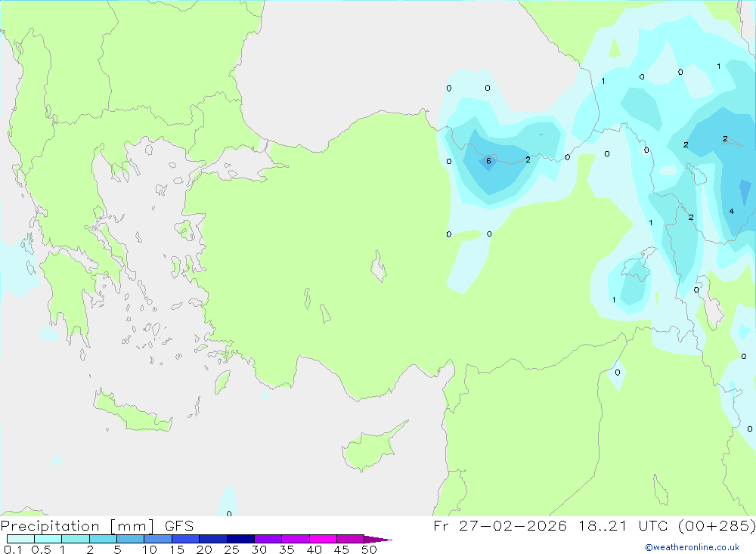756x554 pixels.
Task: Click the '6' precipitation value on the map
Action: click(x=488, y=161)
